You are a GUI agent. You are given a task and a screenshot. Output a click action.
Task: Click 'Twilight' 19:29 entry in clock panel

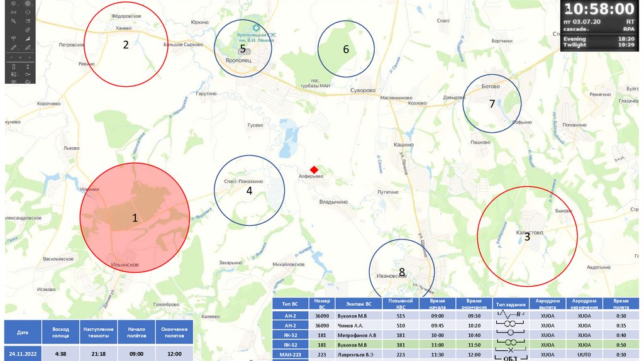coord(599,45)
